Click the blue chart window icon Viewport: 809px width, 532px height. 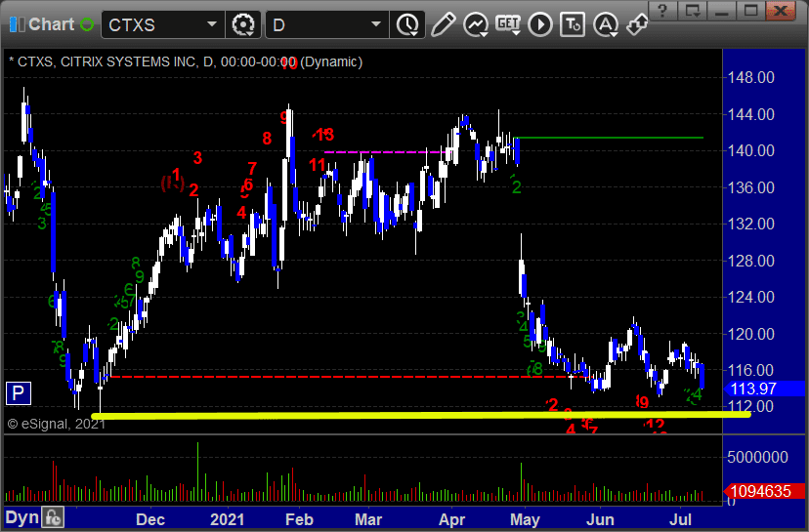[17, 24]
